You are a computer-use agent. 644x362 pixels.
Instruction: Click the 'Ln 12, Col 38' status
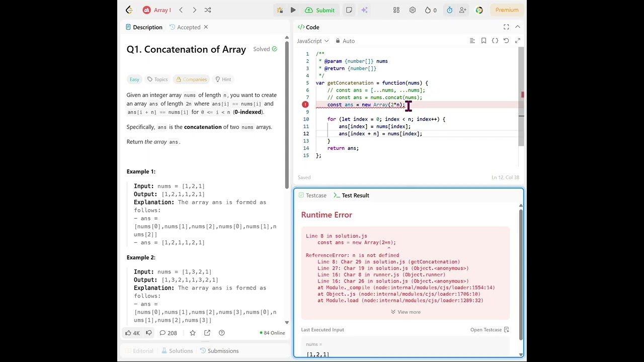(x=505, y=177)
